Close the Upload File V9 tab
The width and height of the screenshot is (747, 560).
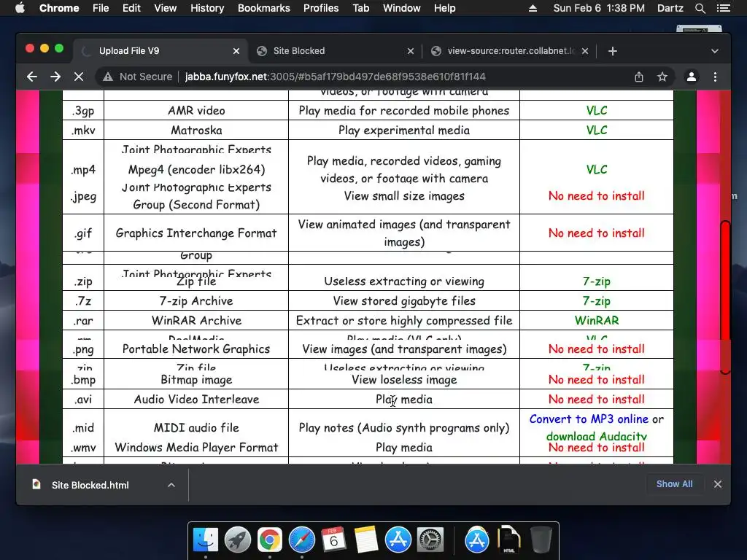click(236, 51)
